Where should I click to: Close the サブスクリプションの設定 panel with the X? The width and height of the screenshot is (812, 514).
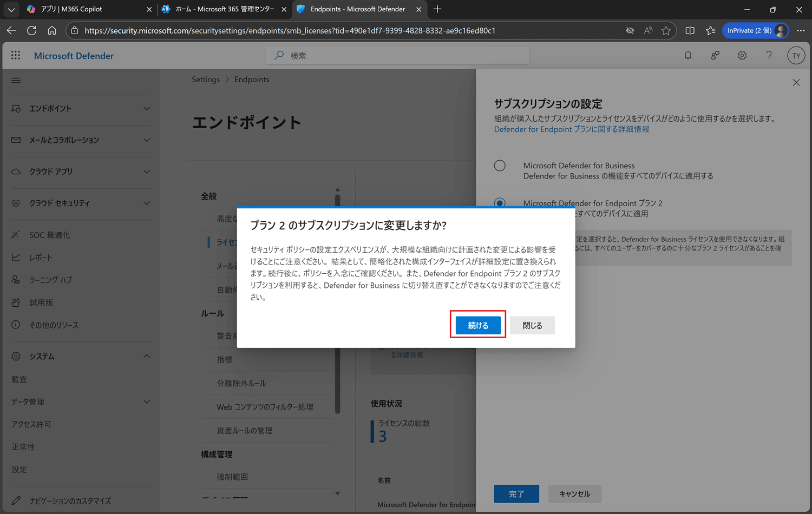click(x=796, y=83)
